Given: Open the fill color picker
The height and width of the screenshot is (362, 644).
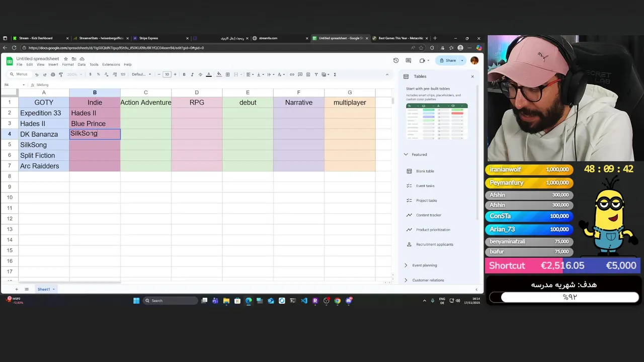Looking at the screenshot, I should point(219,74).
